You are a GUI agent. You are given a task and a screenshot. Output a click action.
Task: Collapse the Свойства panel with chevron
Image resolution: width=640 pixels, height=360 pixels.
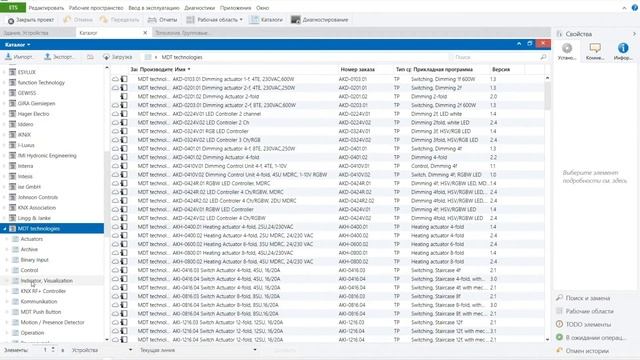[x=634, y=33]
